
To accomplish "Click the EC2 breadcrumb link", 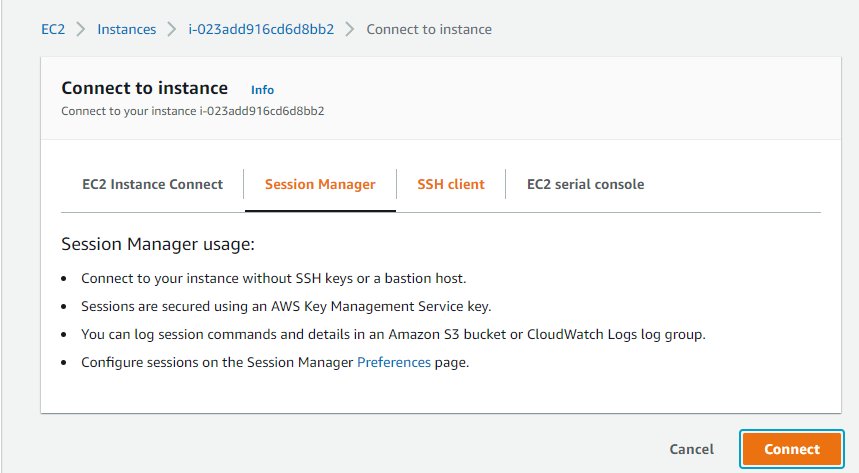I will 53,29.
